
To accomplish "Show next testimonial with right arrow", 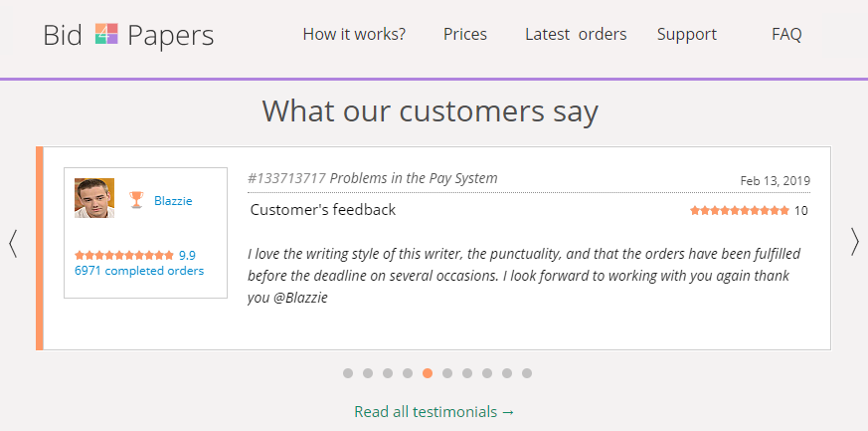I will pyautogui.click(x=855, y=242).
